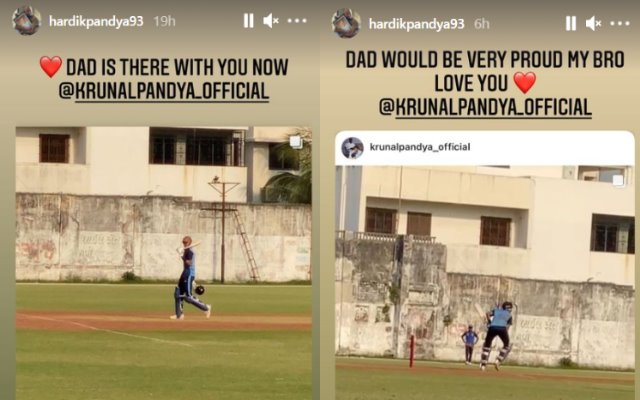Pause the right story posted 6h ago
The height and width of the screenshot is (400, 640).
571,24
